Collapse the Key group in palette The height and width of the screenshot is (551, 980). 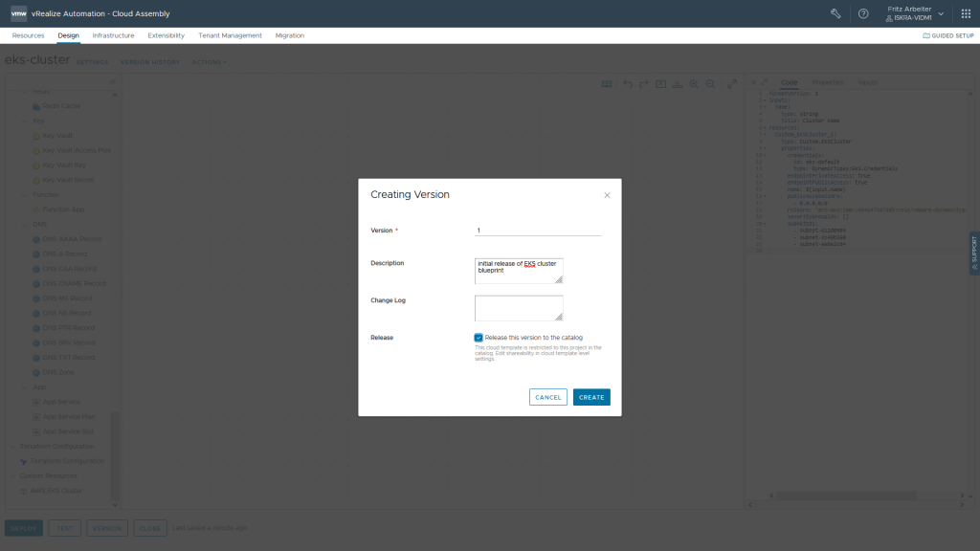[x=24, y=121]
